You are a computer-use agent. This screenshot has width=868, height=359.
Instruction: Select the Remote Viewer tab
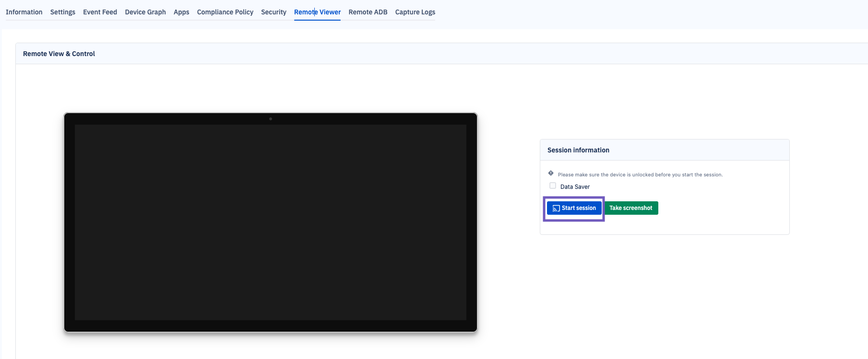(317, 12)
